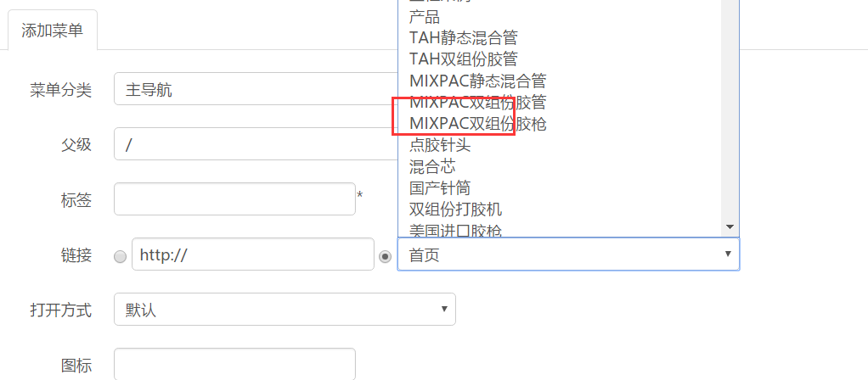The height and width of the screenshot is (380, 868).
Task: Open the 添加菜单 tab
Action: [x=53, y=30]
